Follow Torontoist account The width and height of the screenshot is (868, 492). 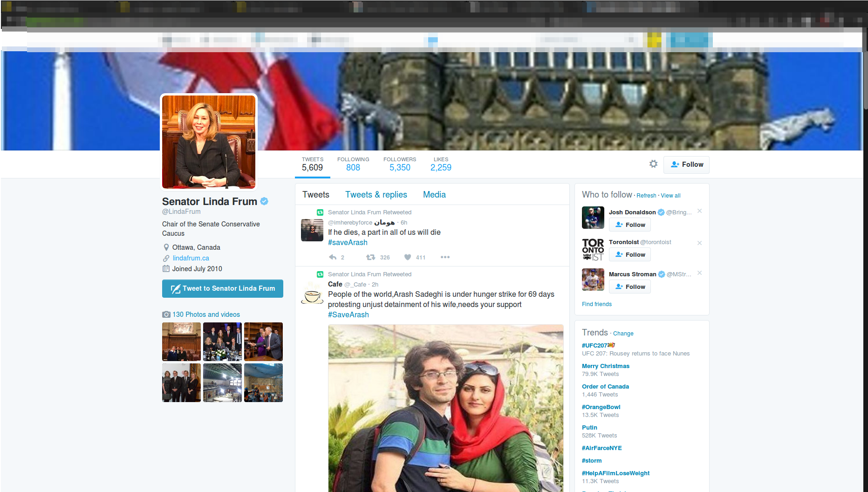pyautogui.click(x=630, y=254)
